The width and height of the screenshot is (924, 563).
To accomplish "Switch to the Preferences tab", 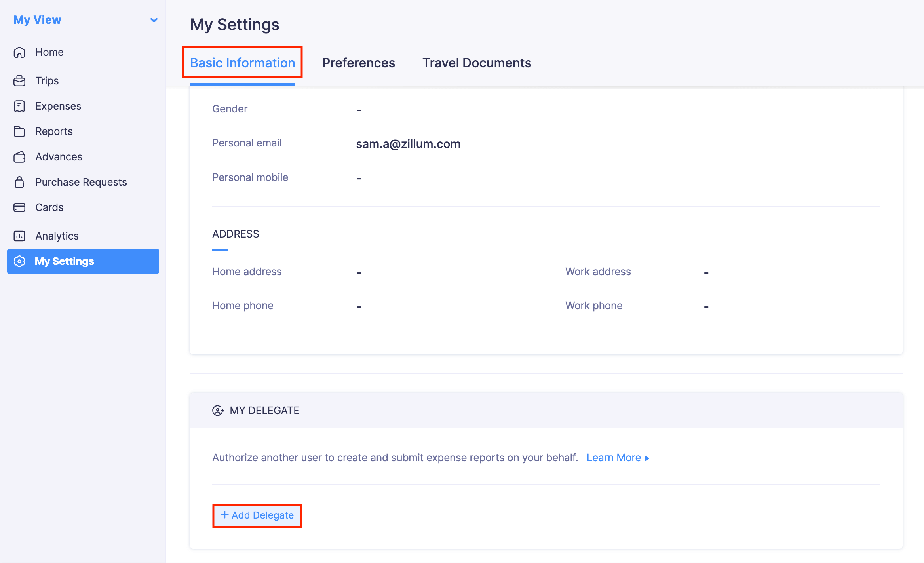I will 358,63.
